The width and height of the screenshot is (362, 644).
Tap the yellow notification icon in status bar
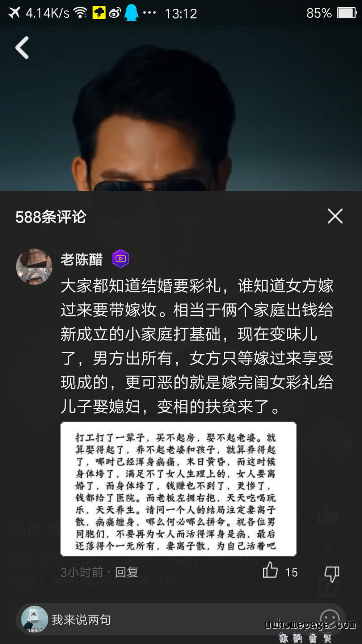pos(99,13)
